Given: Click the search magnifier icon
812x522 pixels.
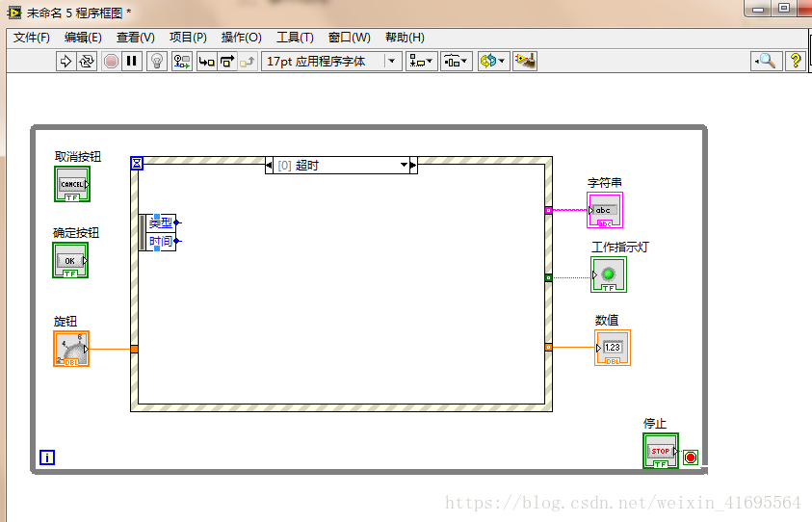Looking at the screenshot, I should 765,61.
